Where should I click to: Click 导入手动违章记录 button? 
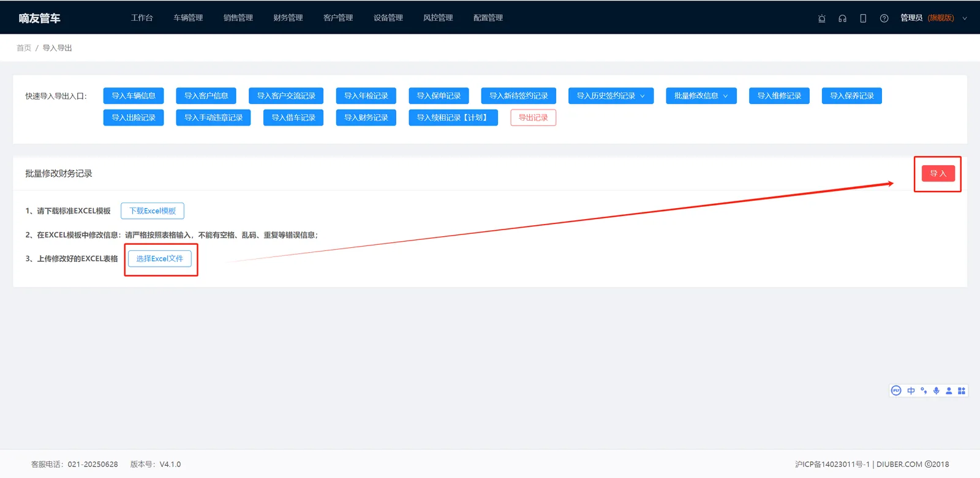tap(213, 118)
